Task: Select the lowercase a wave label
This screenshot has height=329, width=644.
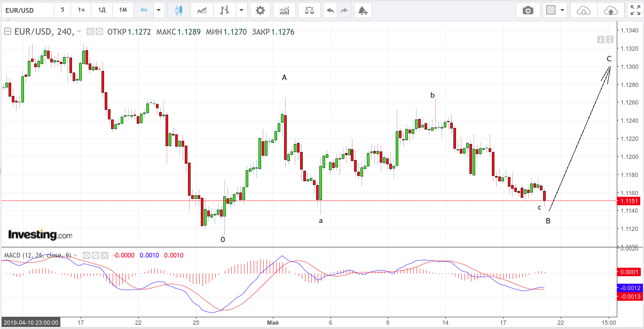Action: [320, 220]
